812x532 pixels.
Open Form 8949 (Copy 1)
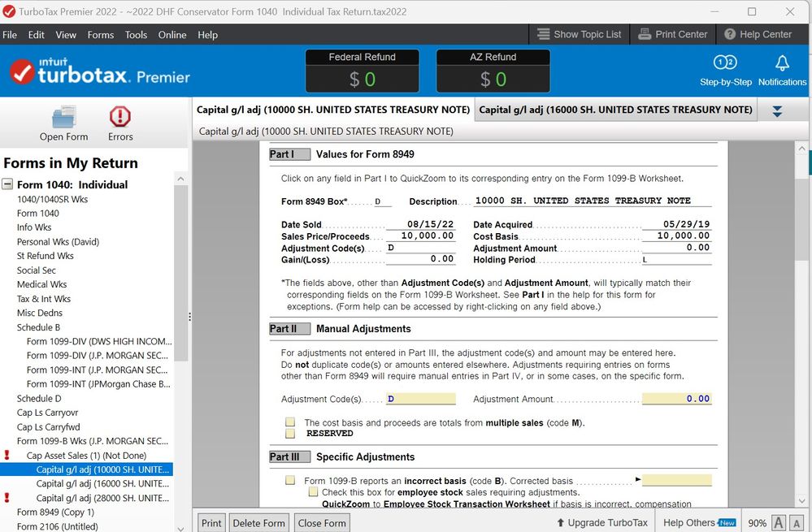pos(55,512)
